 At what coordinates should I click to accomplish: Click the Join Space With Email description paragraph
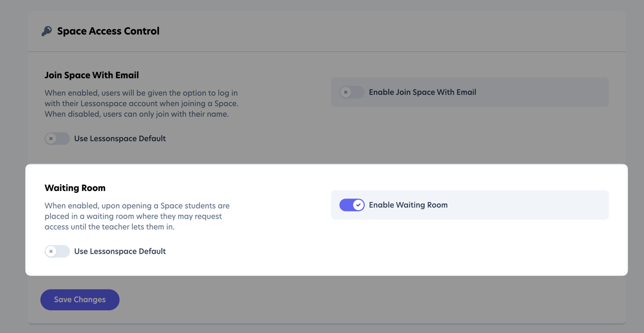(x=141, y=103)
